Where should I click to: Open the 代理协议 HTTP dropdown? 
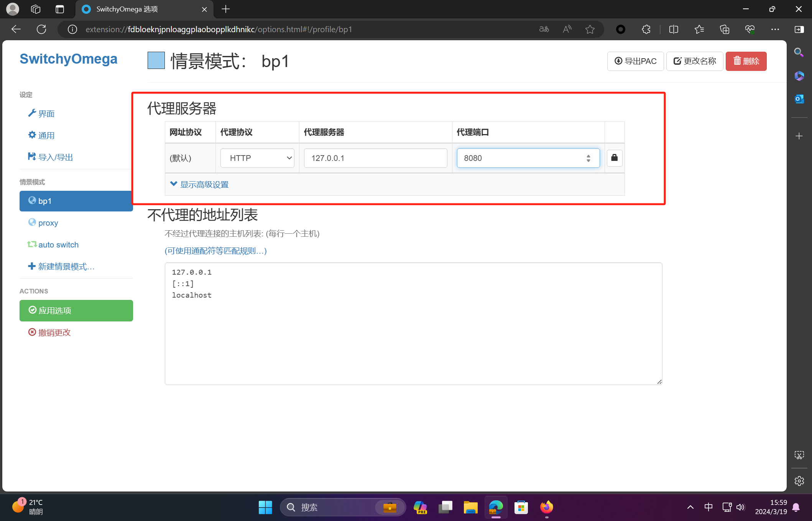pos(257,158)
